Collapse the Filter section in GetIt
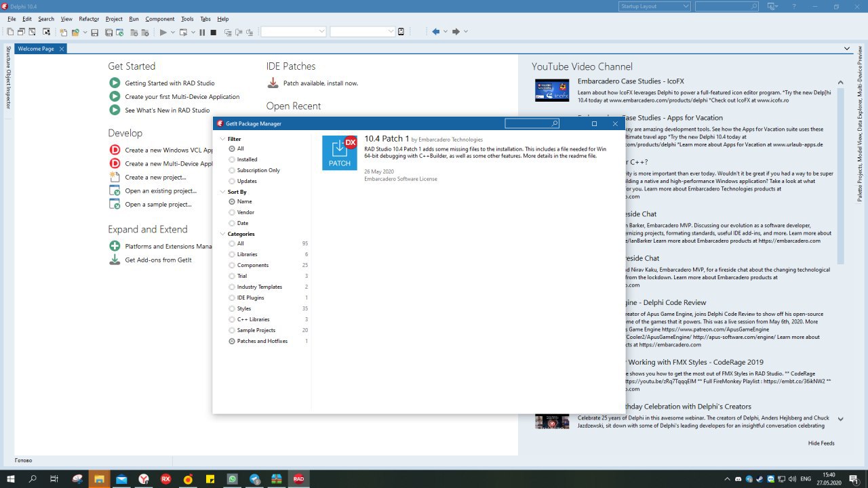The height and width of the screenshot is (488, 868). point(222,139)
